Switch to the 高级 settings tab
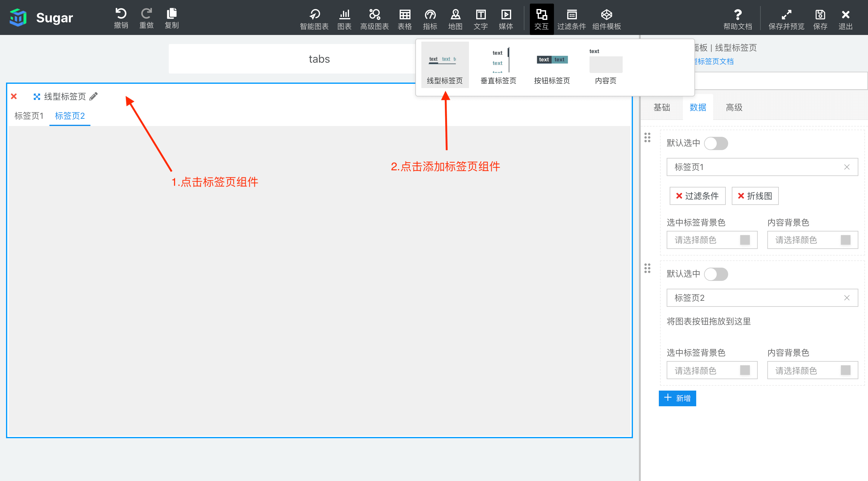Screen dimensions: 868x481 point(734,108)
